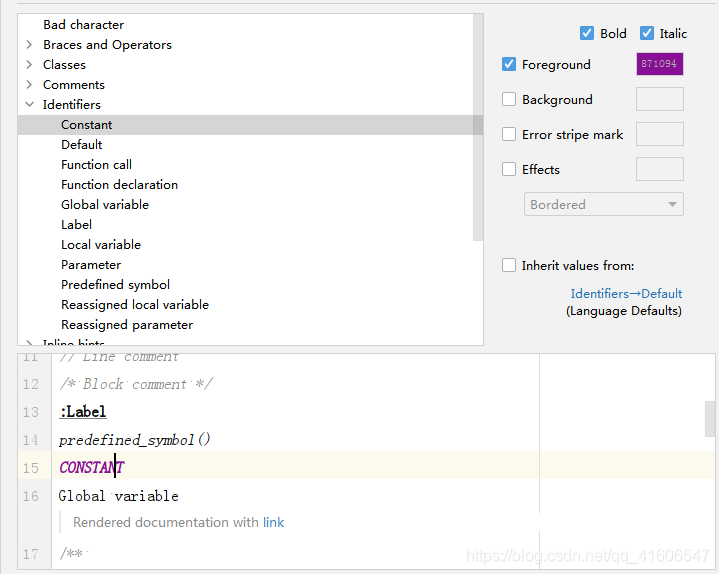Select the Function call item
The width and height of the screenshot is (719, 574).
coord(96,165)
